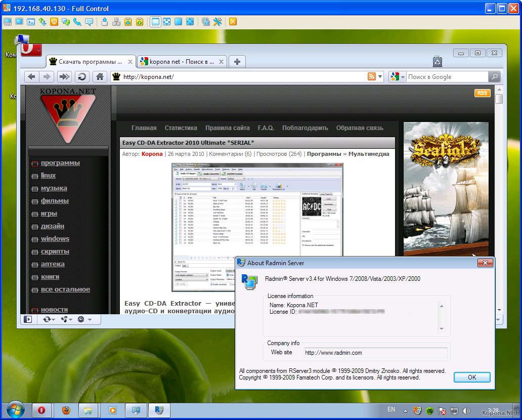This screenshot has height=420, width=522.
Task: Select Full Screen Stretch view mode icon
Action: pos(190,22)
